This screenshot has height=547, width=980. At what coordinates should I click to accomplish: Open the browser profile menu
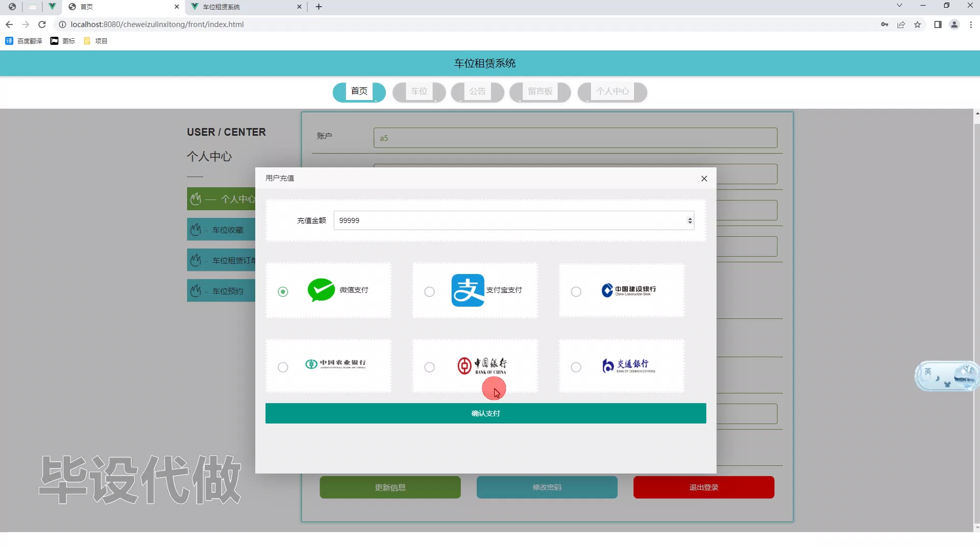tap(954, 24)
